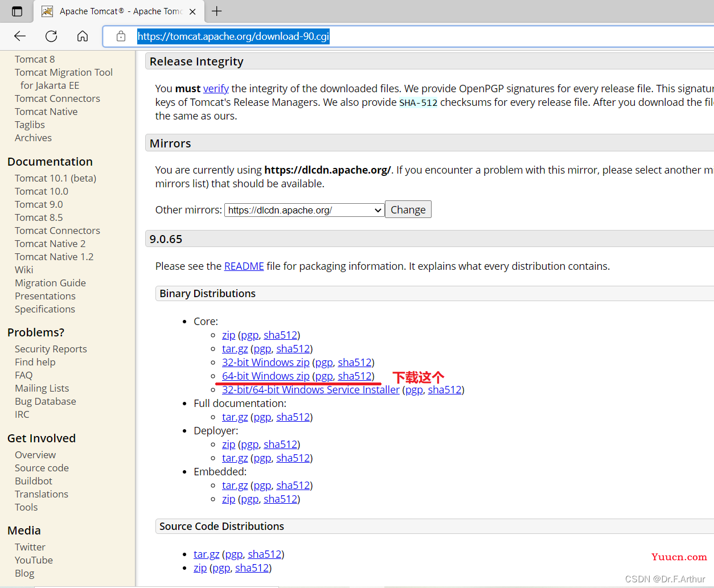Open Mailing Lists

(x=42, y=388)
